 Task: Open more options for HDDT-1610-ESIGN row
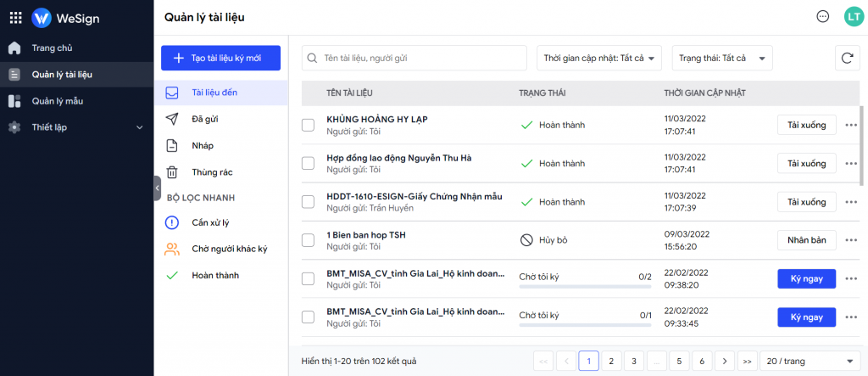click(x=851, y=202)
